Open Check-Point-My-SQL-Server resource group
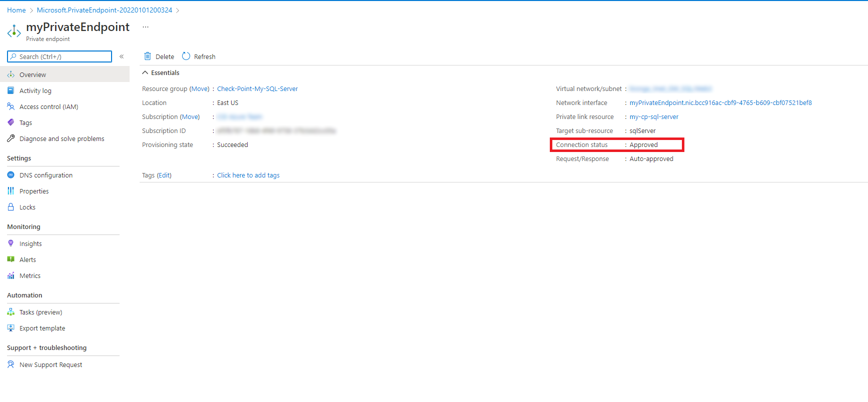This screenshot has height=402, width=868. 257,88
